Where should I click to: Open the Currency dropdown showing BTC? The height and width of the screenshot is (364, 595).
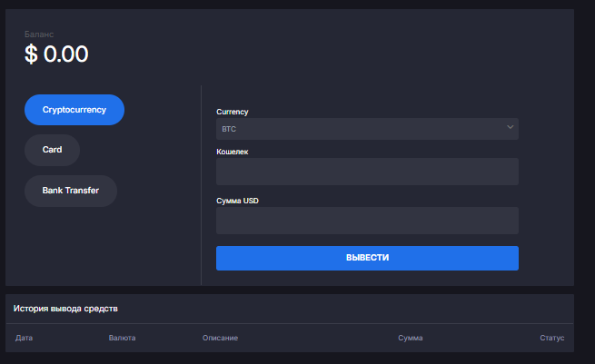point(367,129)
